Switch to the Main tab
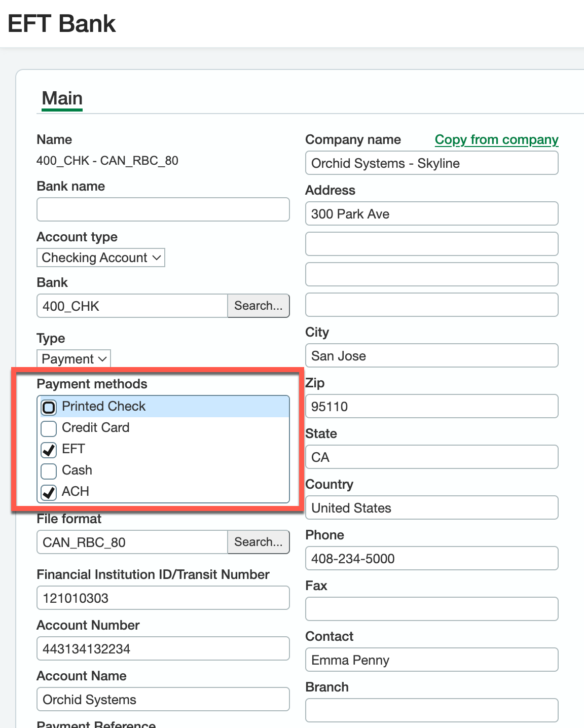584x728 pixels. tap(62, 98)
